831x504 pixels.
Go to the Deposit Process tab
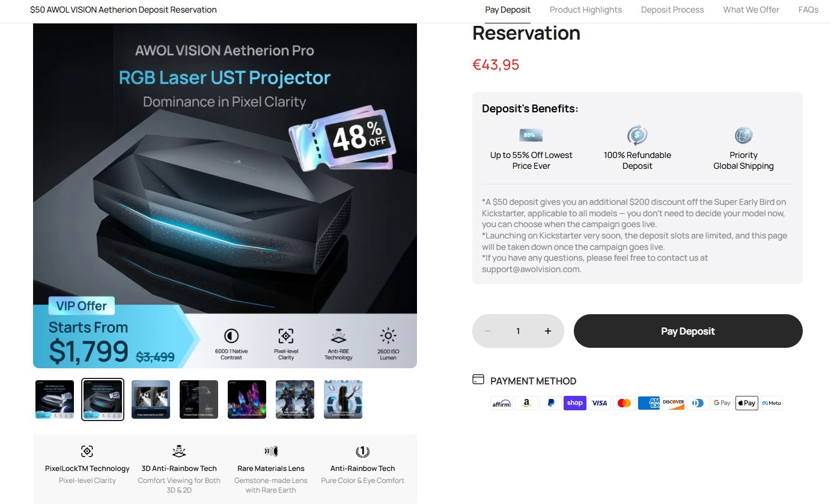672,10
